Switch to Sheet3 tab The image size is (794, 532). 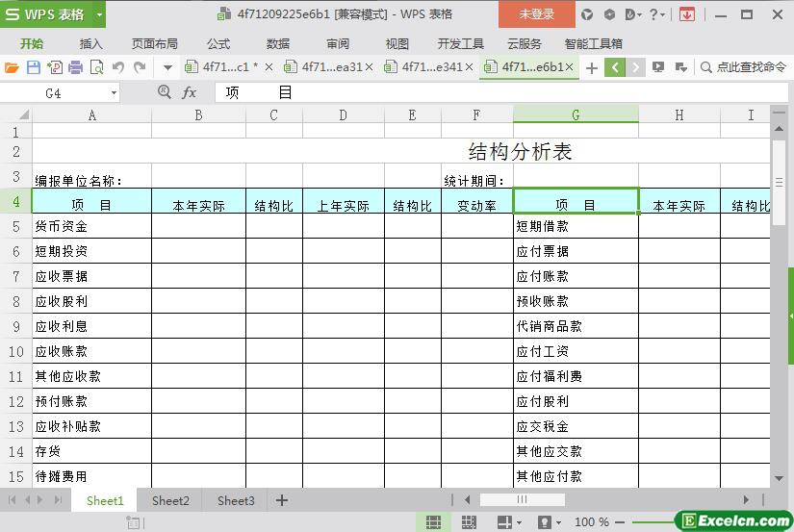point(236,500)
